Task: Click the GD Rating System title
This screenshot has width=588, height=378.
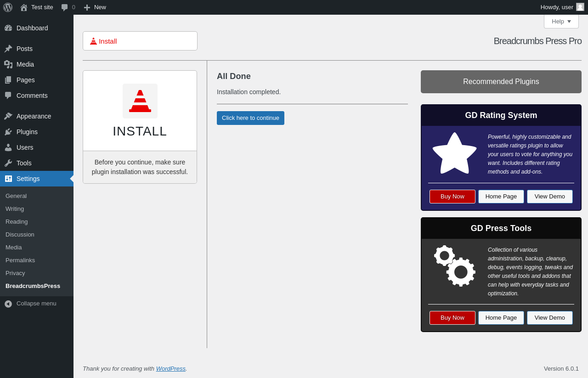Action: (x=501, y=116)
